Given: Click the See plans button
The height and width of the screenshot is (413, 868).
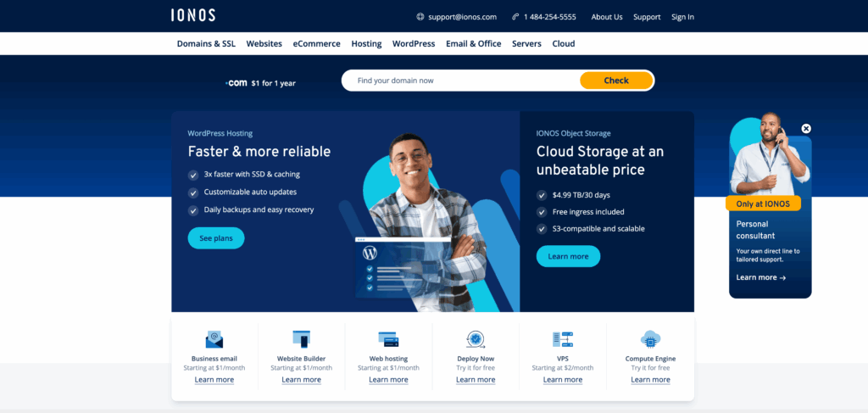Looking at the screenshot, I should (216, 238).
